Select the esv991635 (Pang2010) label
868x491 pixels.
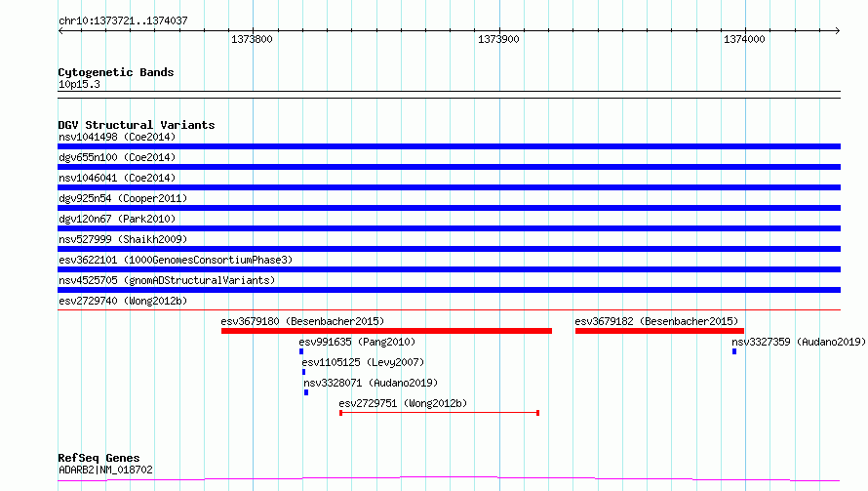pyautogui.click(x=357, y=342)
